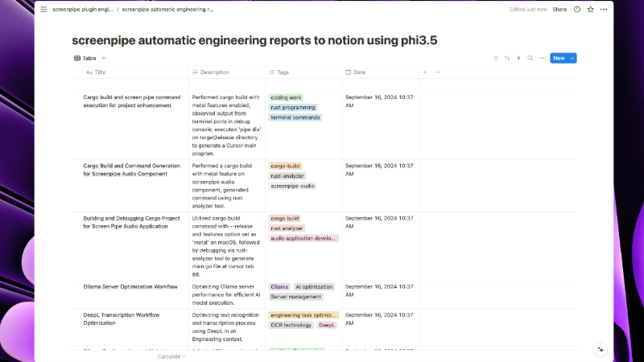Click the Title column header
Viewport: 644px width, 362px height.
coord(130,72)
